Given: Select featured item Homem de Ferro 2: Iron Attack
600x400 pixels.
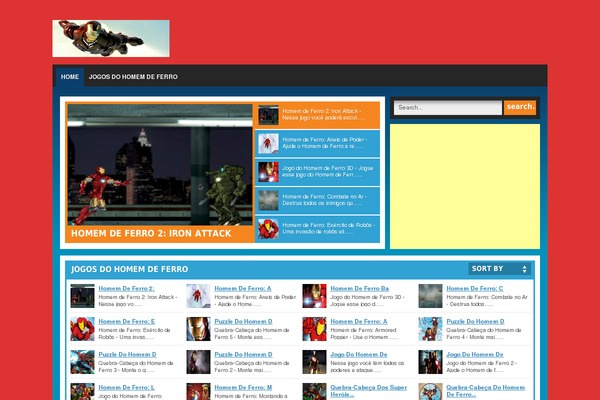Looking at the screenshot, I should point(317,115).
